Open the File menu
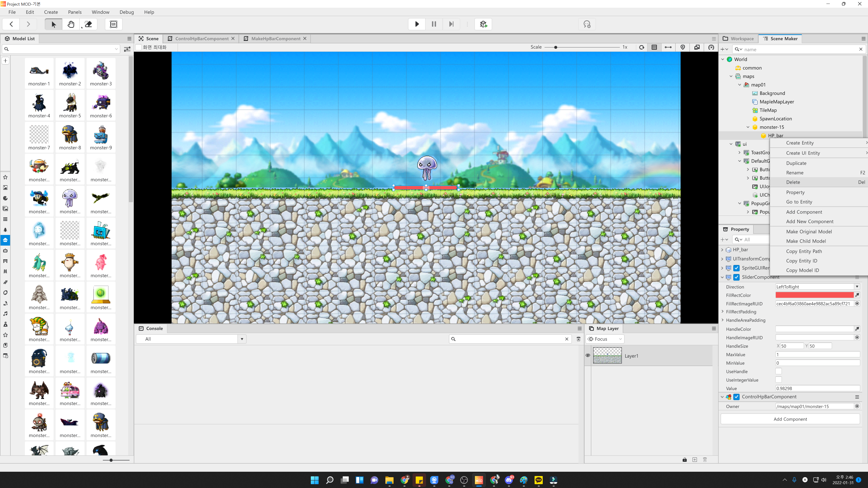 [x=12, y=12]
